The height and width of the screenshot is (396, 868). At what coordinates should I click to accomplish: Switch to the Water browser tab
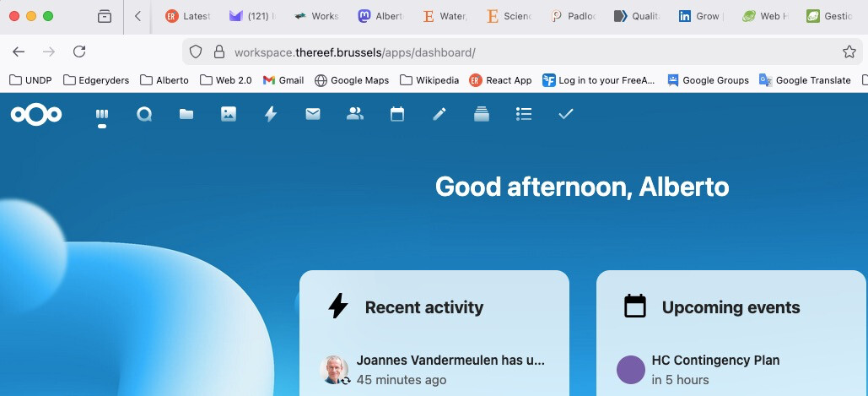[x=445, y=16]
